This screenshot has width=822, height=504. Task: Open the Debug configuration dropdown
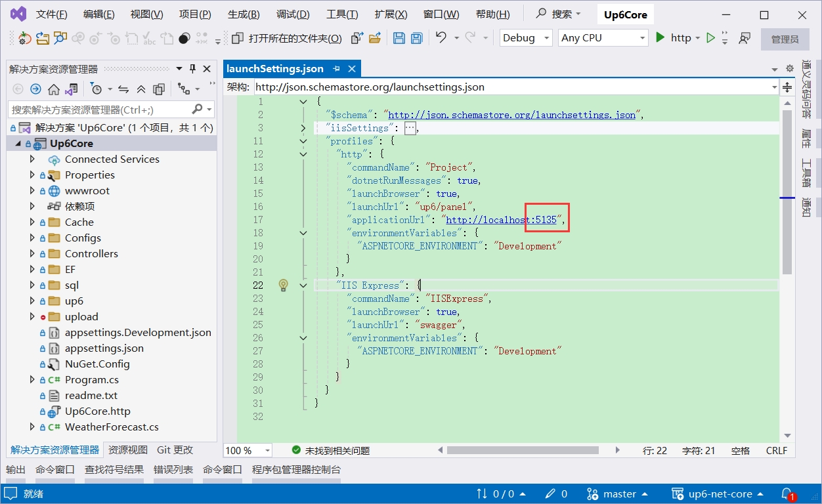click(527, 38)
